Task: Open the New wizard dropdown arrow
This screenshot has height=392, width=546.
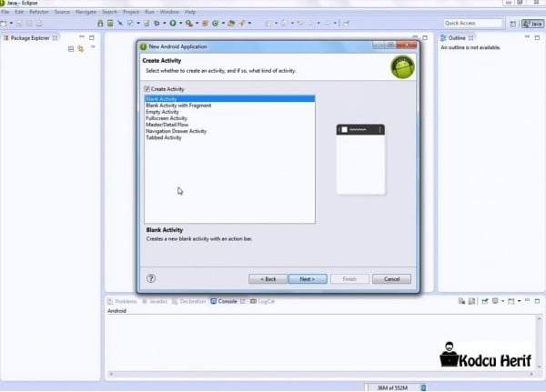Action: [x=11, y=24]
